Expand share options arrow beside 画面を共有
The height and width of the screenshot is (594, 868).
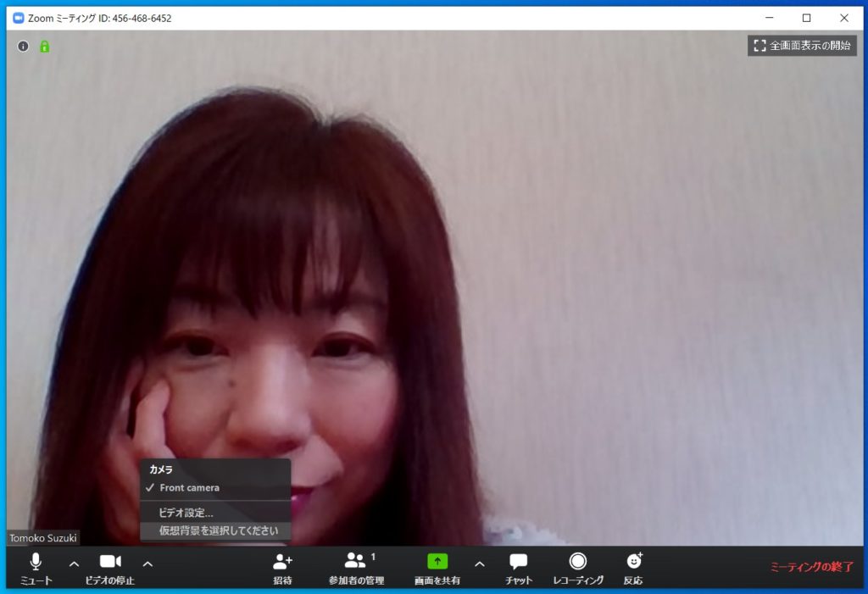tap(480, 564)
